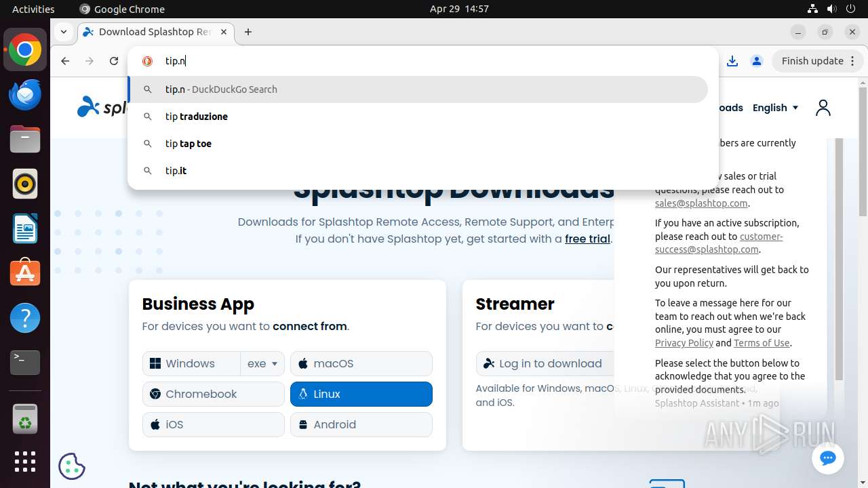
Task: Download Business App for Android
Action: (361, 424)
